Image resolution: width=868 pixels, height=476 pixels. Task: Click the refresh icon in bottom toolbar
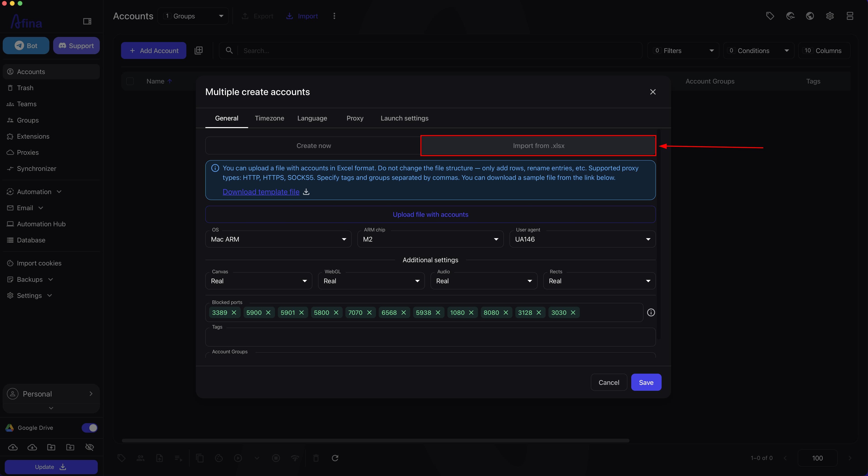coord(335,458)
